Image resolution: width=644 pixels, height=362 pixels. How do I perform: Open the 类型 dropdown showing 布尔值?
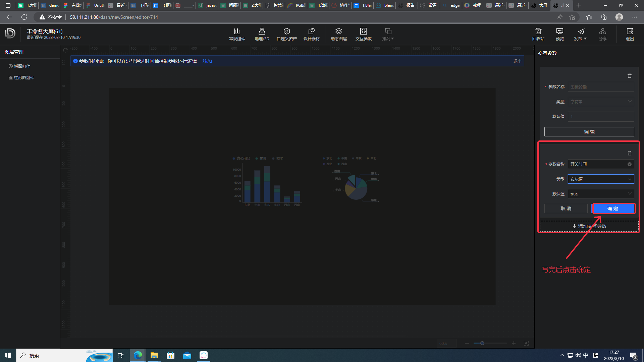pos(600,179)
